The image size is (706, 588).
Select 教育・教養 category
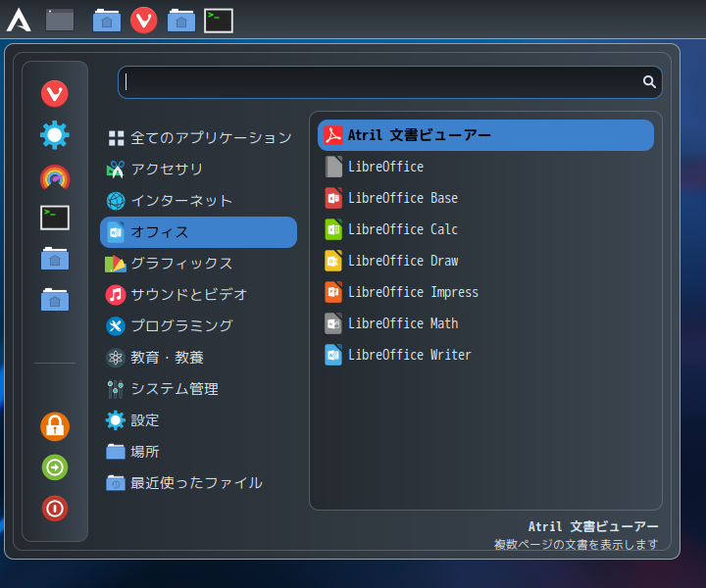click(x=198, y=357)
